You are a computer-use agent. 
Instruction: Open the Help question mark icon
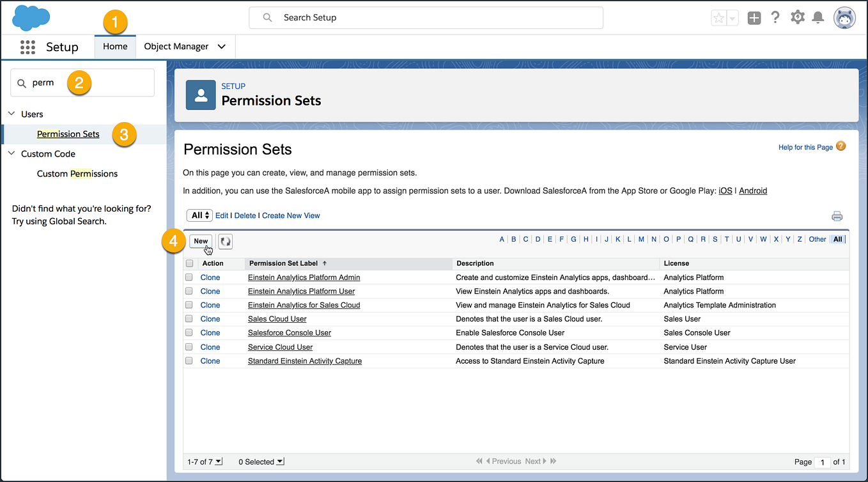coord(775,18)
